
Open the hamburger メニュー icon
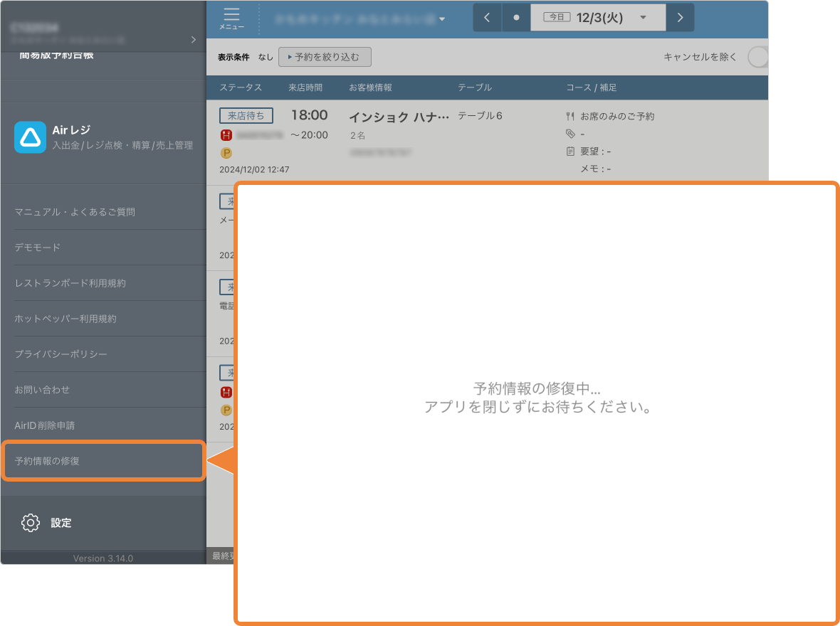[x=231, y=18]
